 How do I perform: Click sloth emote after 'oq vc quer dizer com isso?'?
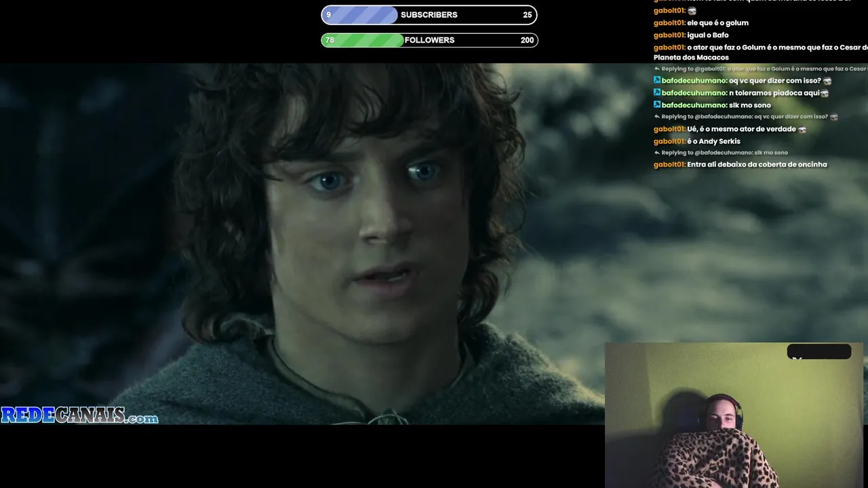[827, 81]
